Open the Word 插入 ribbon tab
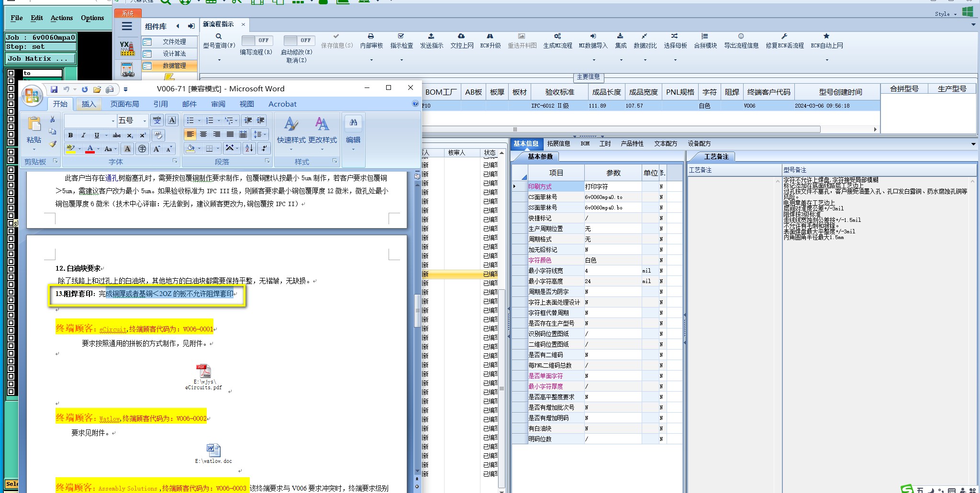This screenshot has width=980, height=493. tap(89, 104)
